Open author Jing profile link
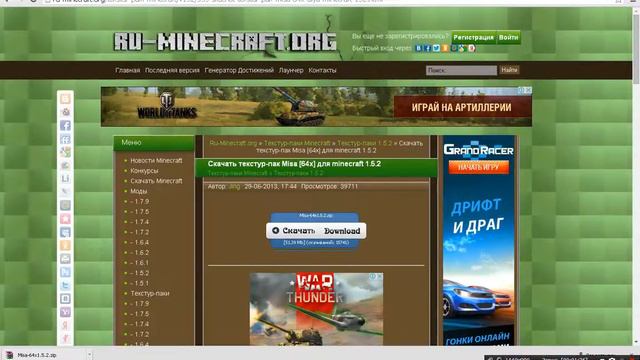Viewport: 640px width, 360px height. [234, 186]
